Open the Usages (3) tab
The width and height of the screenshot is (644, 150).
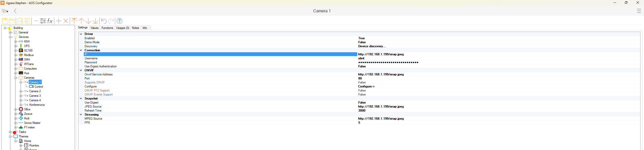(123, 28)
